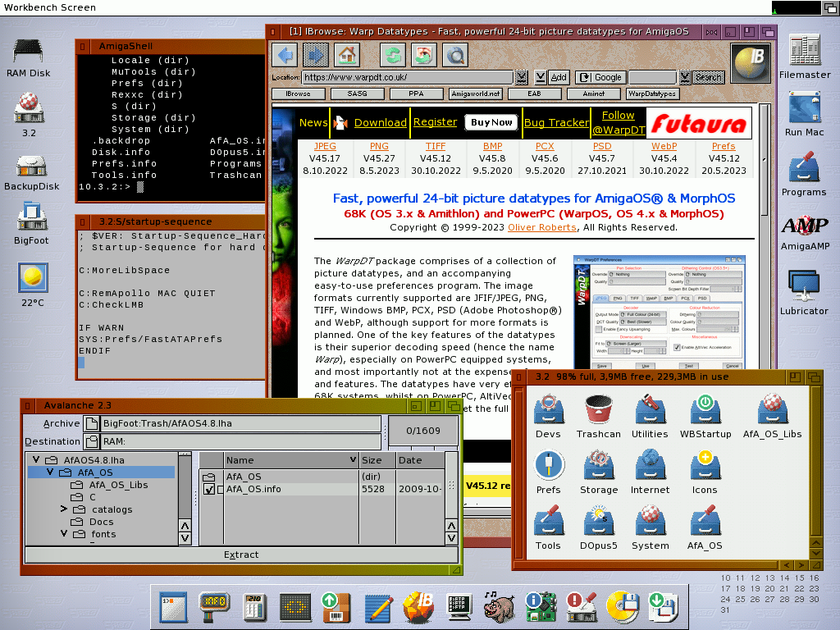Click the Archive file chooser button
The image size is (840, 630).
pos(92,424)
